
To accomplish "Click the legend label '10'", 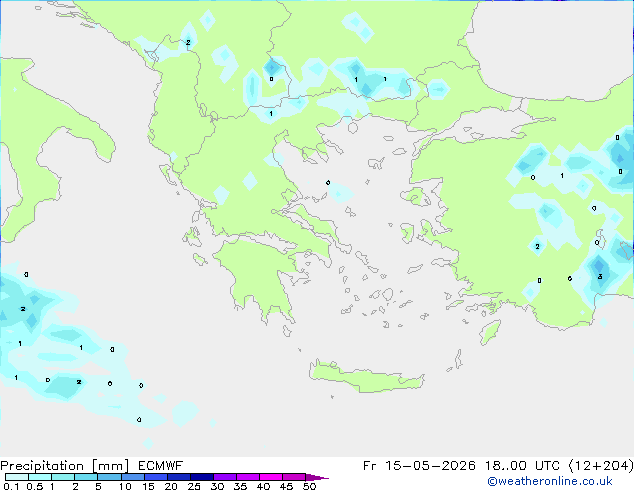I will (x=125, y=486).
